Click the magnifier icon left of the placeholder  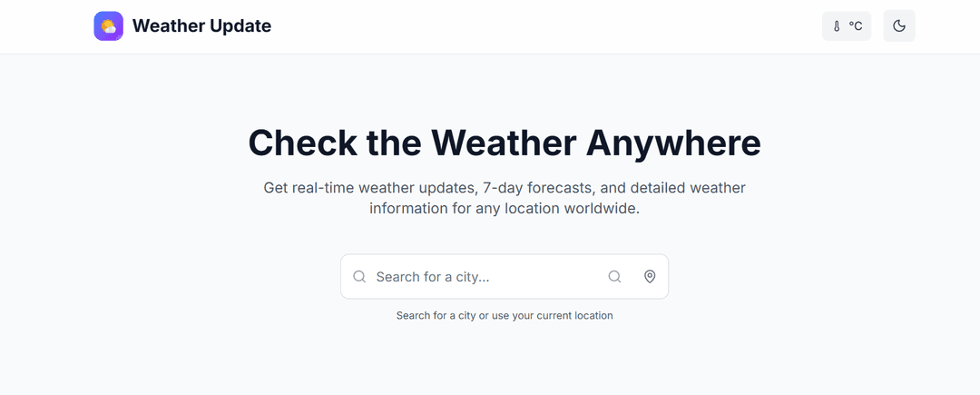[359, 277]
